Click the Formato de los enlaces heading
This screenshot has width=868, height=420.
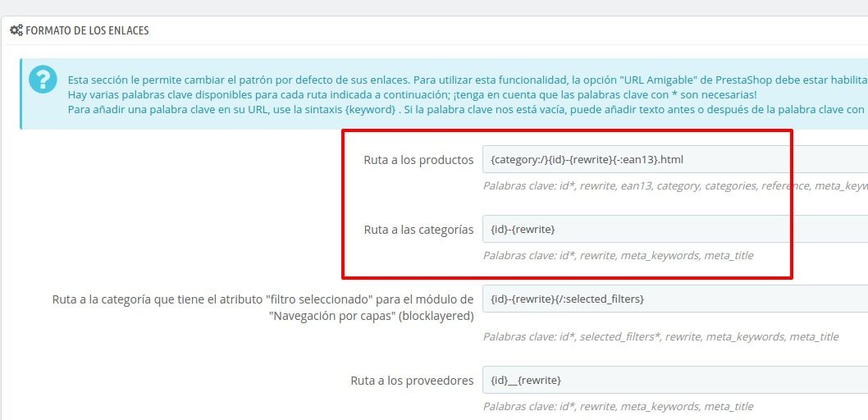tap(87, 30)
